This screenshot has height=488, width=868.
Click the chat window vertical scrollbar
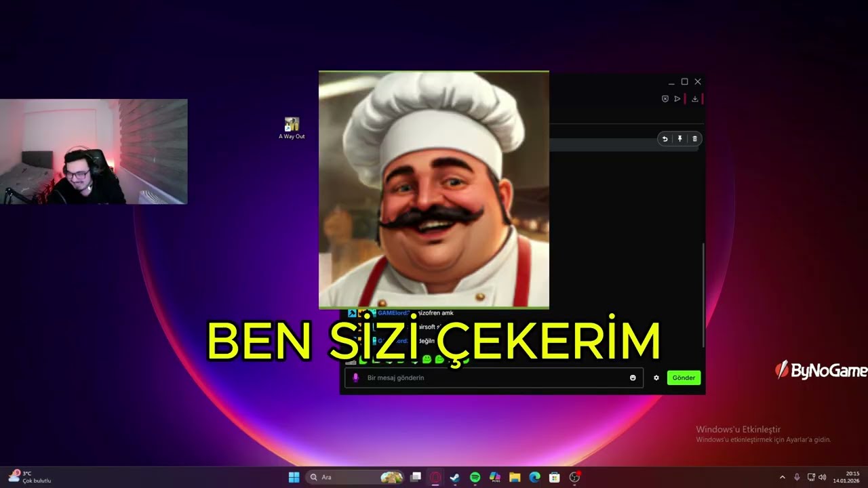[x=703, y=296]
